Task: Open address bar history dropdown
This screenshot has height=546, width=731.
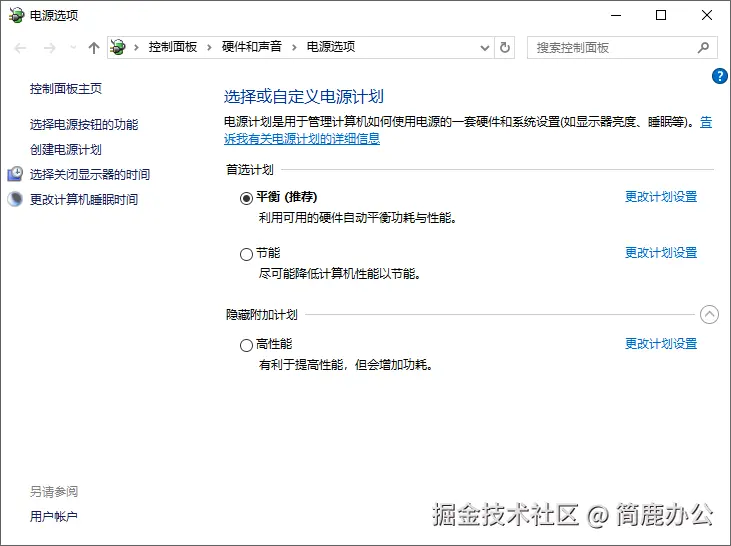Action: coord(485,48)
